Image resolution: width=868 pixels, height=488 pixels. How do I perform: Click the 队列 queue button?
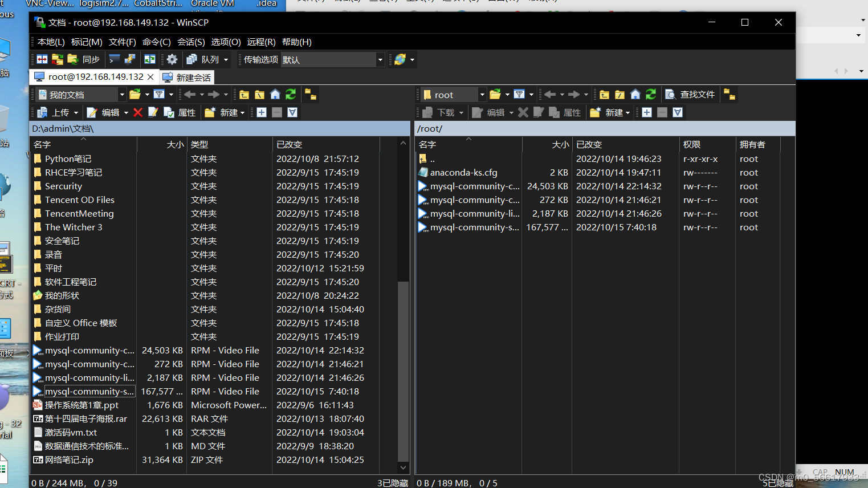203,59
